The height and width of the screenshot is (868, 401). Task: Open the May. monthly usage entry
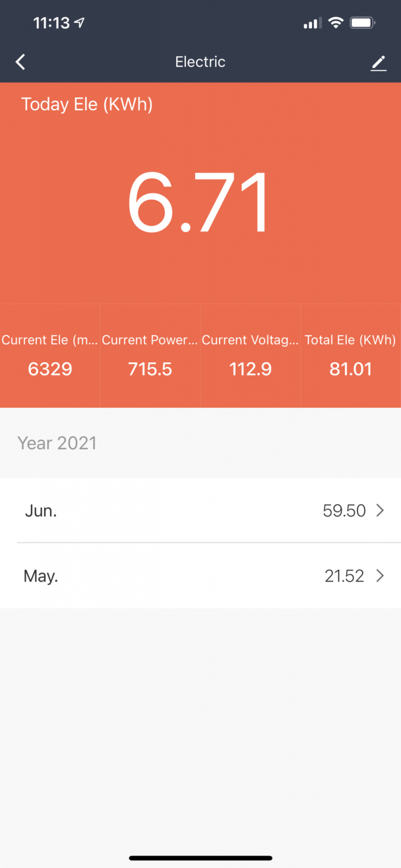click(200, 576)
